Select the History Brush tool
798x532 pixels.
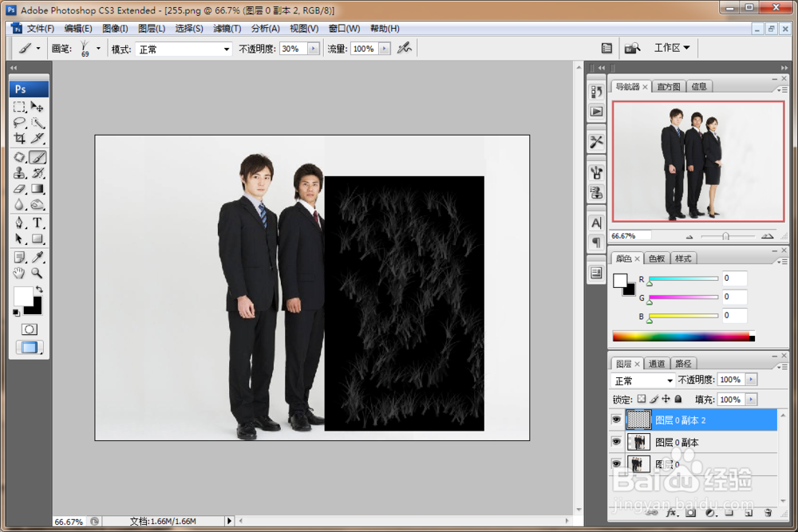pos(38,173)
